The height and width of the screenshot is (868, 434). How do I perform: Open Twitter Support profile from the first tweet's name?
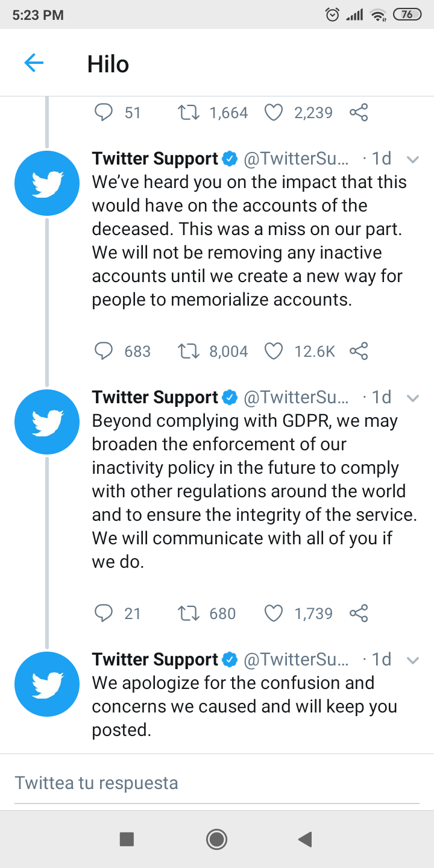(155, 159)
